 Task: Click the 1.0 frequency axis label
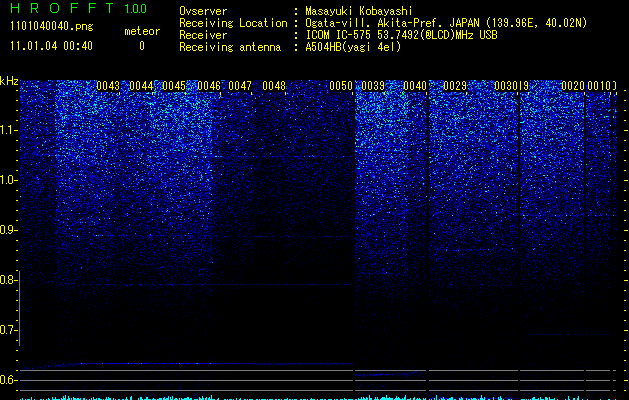click(9, 180)
